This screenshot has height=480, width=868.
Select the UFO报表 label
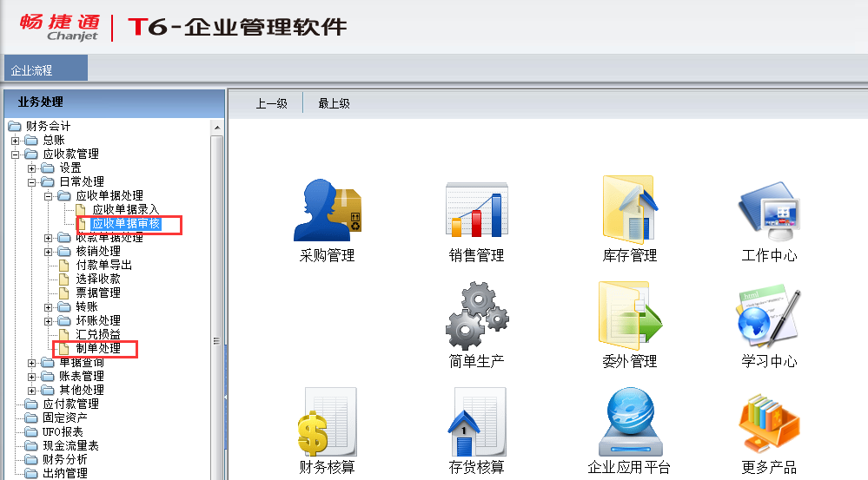(x=63, y=431)
